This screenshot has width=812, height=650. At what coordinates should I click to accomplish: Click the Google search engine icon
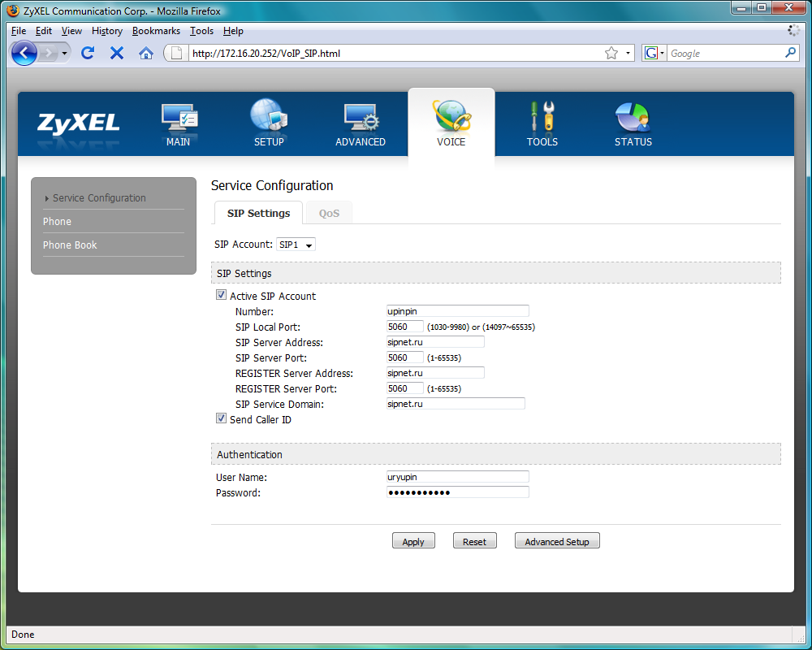tap(651, 53)
